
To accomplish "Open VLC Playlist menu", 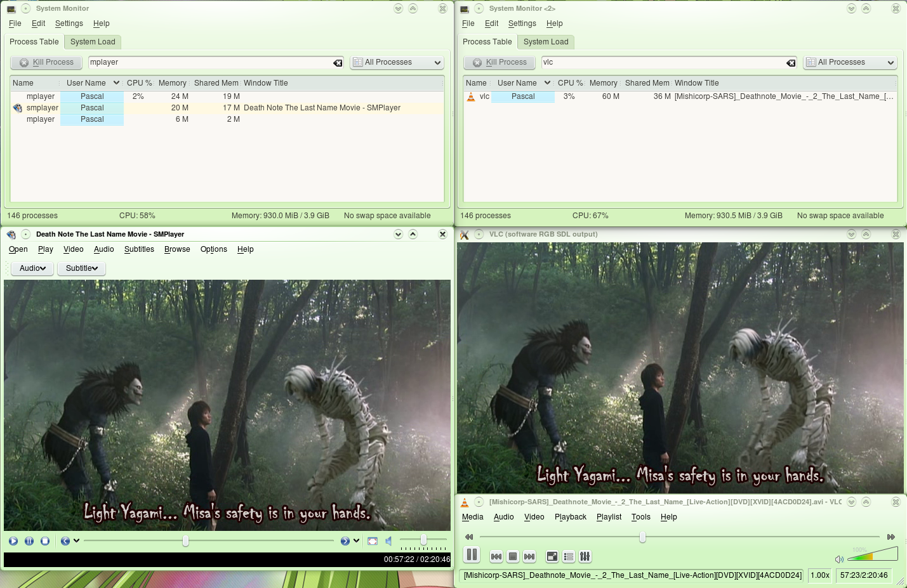I will (x=609, y=517).
